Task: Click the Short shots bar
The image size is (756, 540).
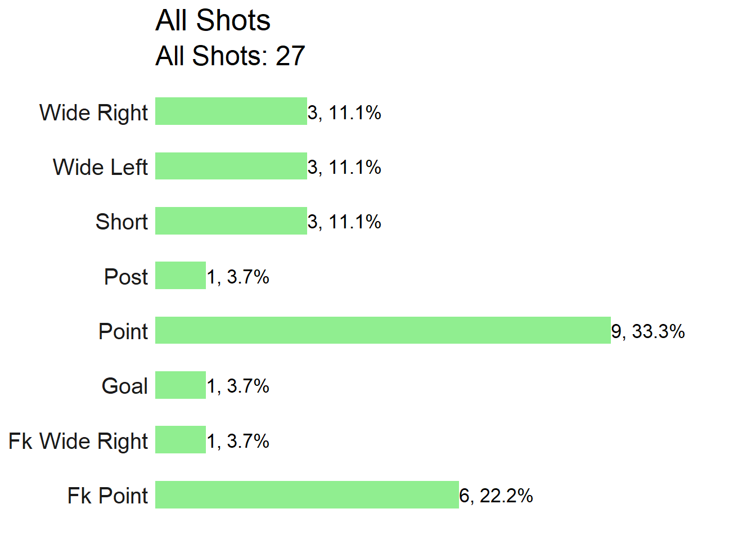Action: (231, 220)
